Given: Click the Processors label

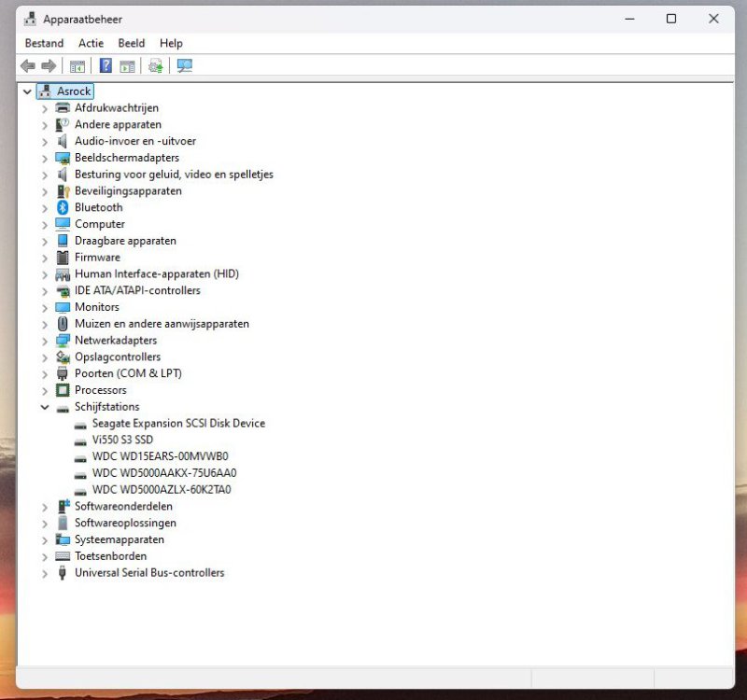Looking at the screenshot, I should (x=101, y=390).
